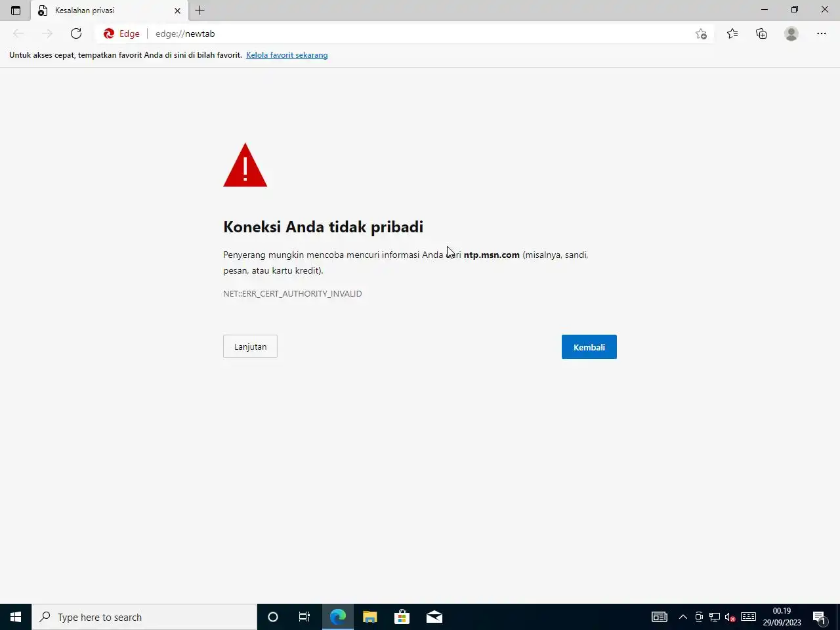The height and width of the screenshot is (630, 840).
Task: Click the muted volume tray icon
Action: pos(730,617)
